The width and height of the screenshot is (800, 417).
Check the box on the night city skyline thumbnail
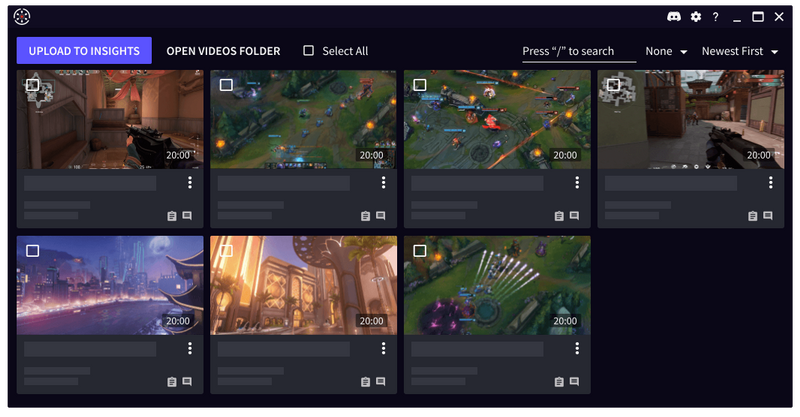pos(33,251)
